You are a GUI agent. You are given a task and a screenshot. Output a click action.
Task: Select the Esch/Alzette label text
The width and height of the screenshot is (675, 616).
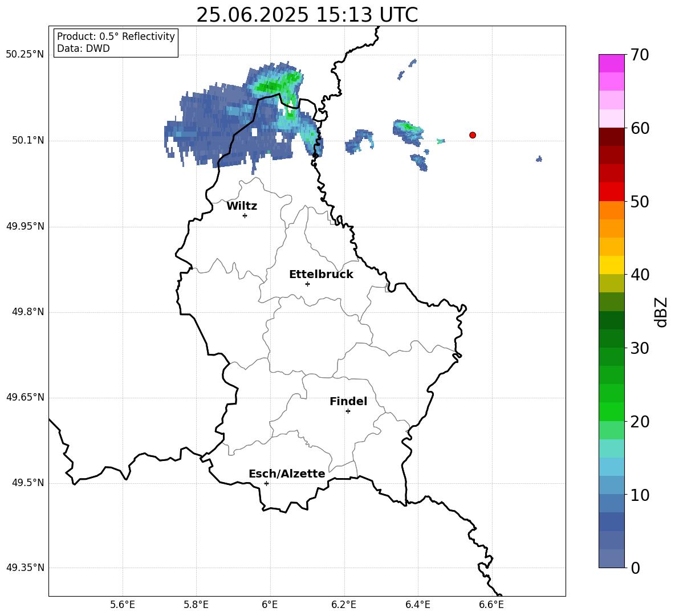tap(287, 474)
